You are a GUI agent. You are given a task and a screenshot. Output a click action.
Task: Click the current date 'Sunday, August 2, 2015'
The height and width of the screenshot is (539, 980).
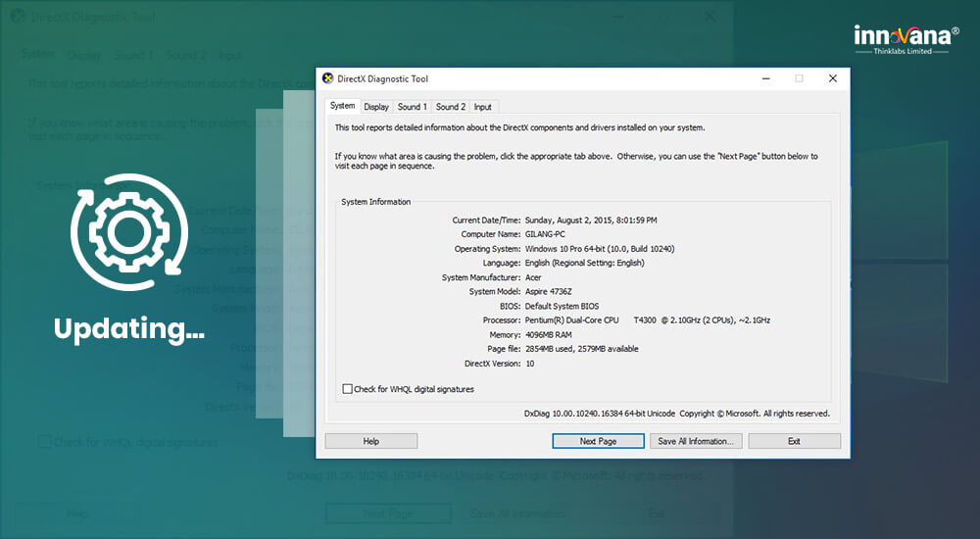[591, 220]
